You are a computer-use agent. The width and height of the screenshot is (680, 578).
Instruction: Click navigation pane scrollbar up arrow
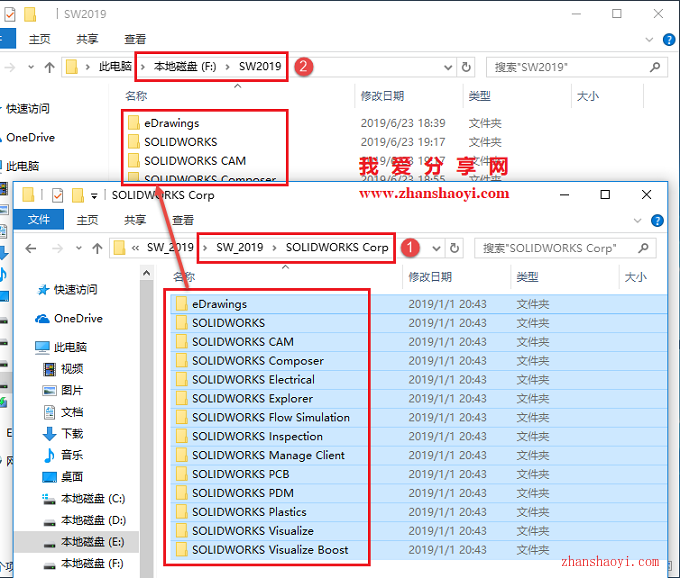point(146,273)
